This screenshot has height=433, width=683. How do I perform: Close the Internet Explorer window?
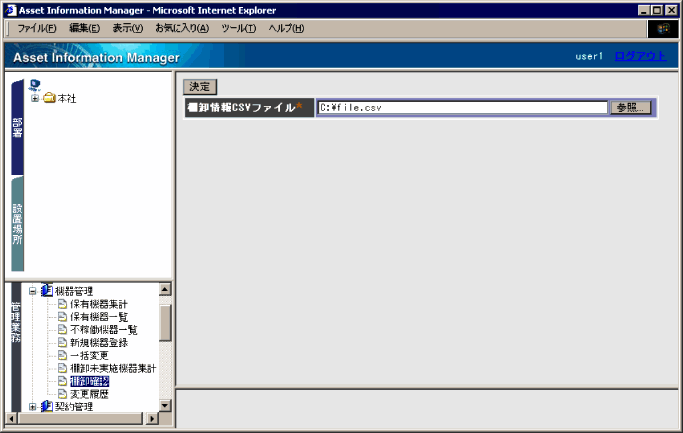pyautogui.click(x=672, y=10)
